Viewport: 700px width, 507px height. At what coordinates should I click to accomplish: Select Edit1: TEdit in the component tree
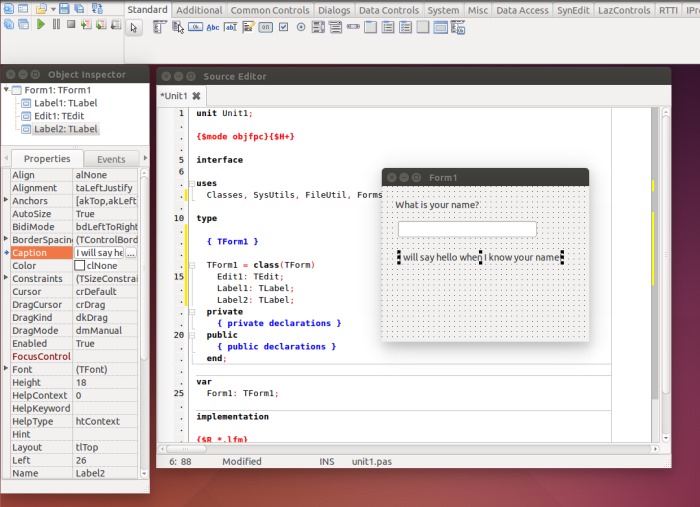(x=59, y=116)
